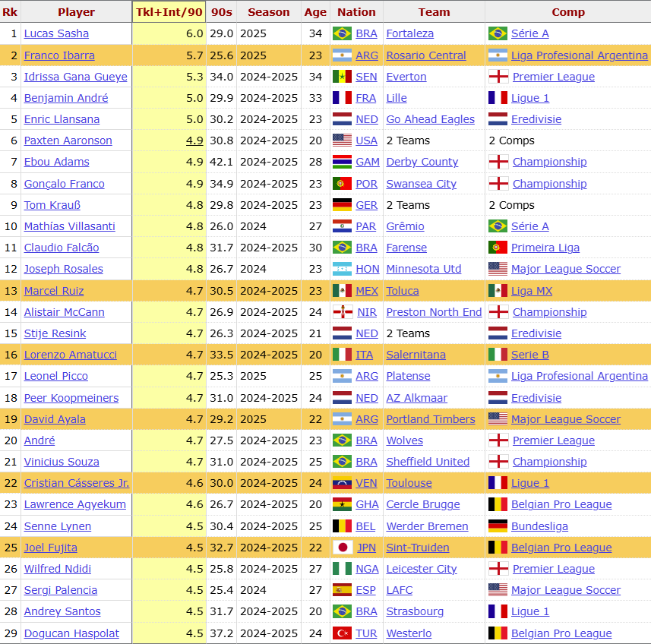Viewport: 651px width, 644px height.
Task: Open the Serie B competition link
Action: tap(530, 355)
